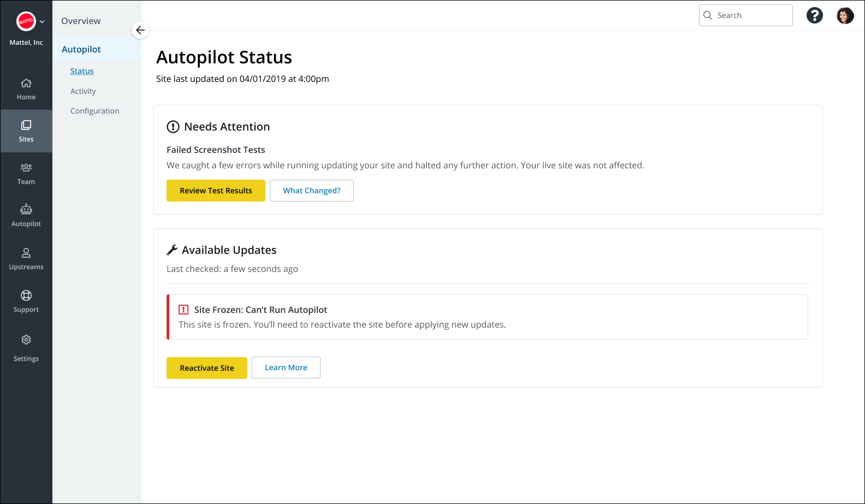Screen dimensions: 865x504
Task: Click the Learn More button
Action: tap(286, 367)
